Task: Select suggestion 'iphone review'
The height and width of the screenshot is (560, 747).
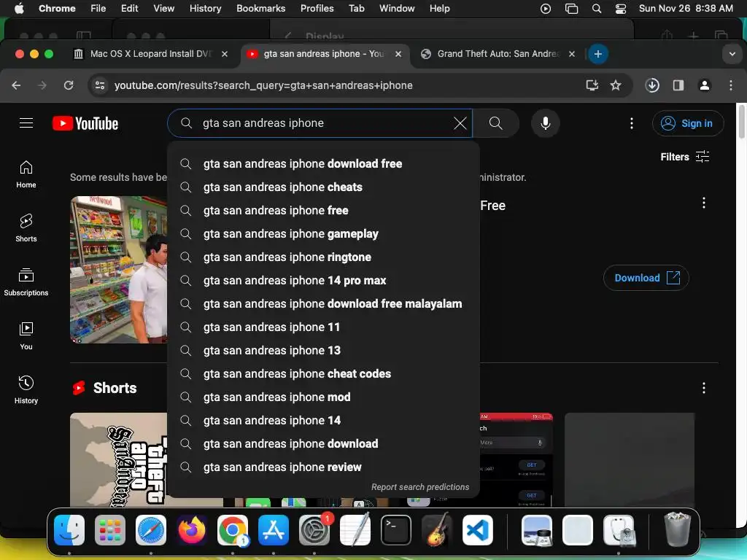Action: point(323,467)
